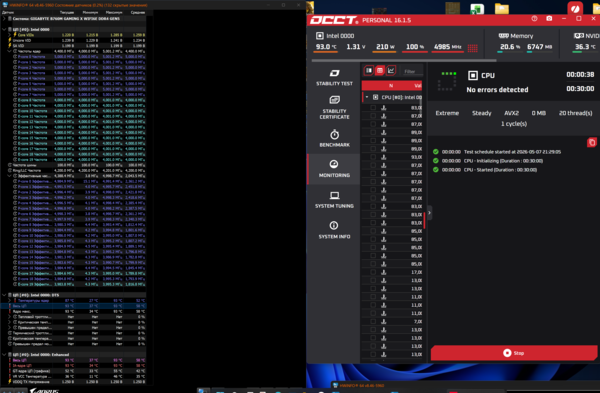The width and height of the screenshot is (600, 393).
Task: Expand the Температуры ядер row in HWiNFO
Action: (10, 300)
